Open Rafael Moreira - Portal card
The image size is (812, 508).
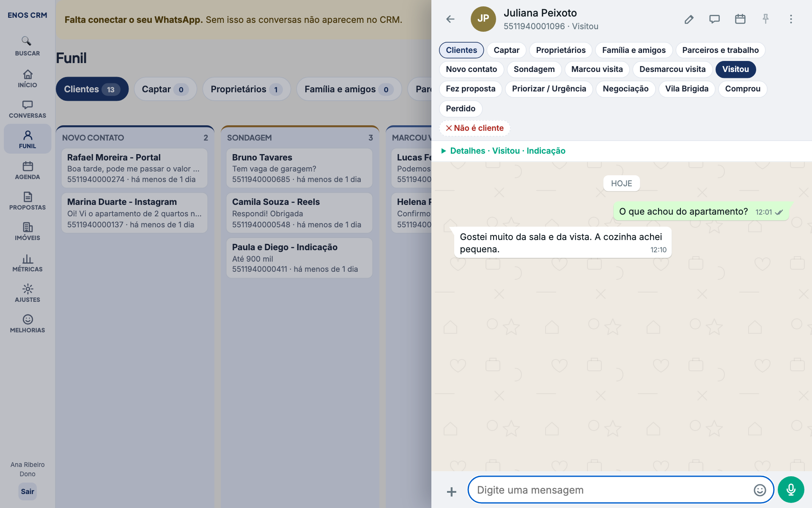[x=134, y=168]
